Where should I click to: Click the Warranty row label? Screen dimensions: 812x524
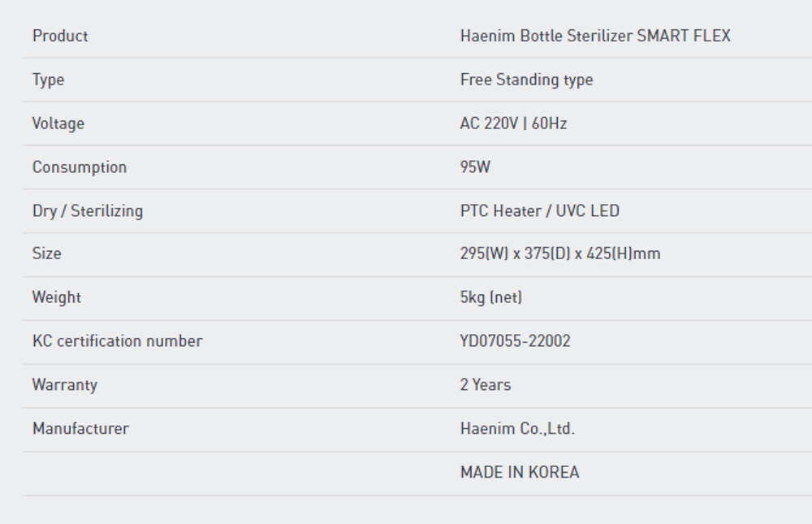coord(64,385)
